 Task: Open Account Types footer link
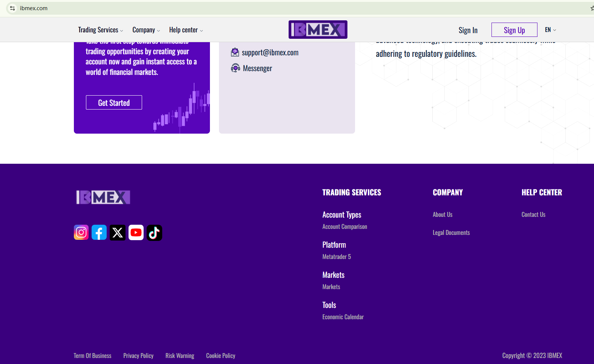[342, 215]
